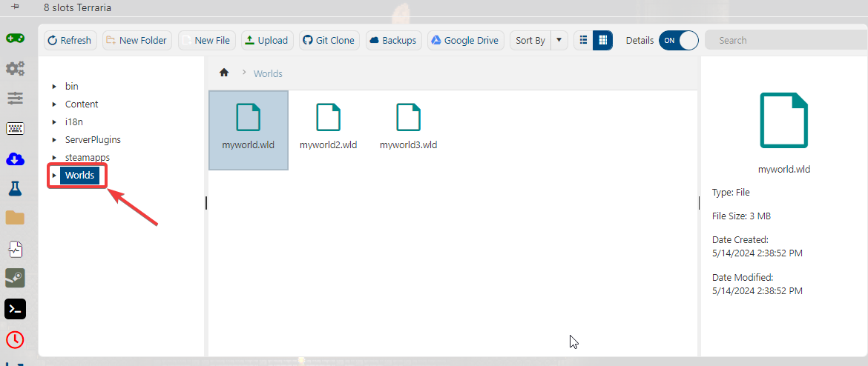
Task: Click the New Folder button
Action: tap(137, 40)
